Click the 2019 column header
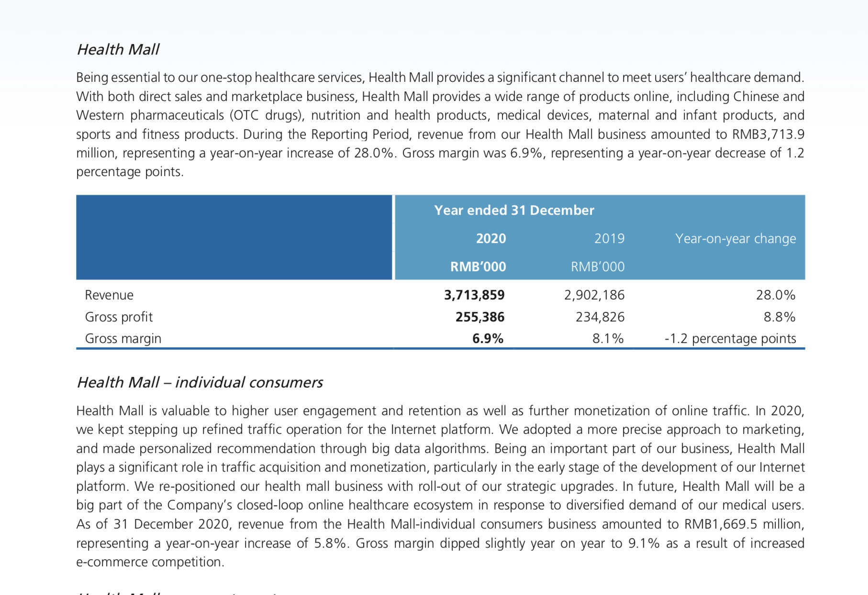 [609, 238]
